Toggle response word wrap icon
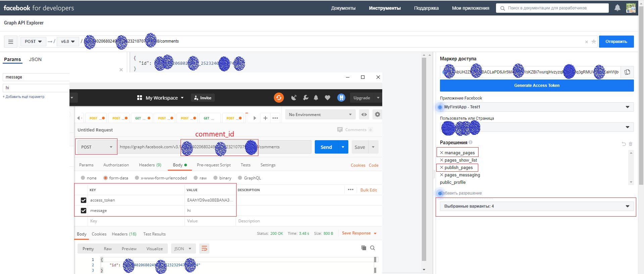Viewport: 644px width, 274px height. pos(204,249)
